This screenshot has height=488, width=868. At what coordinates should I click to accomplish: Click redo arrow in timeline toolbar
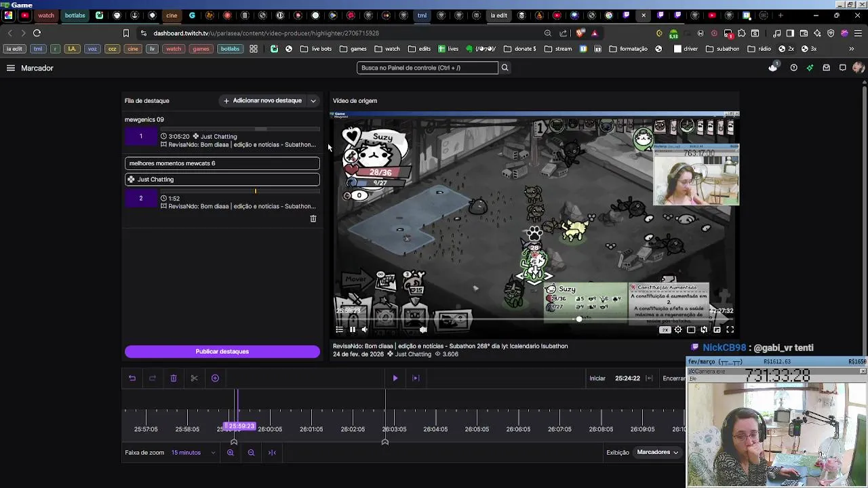153,378
